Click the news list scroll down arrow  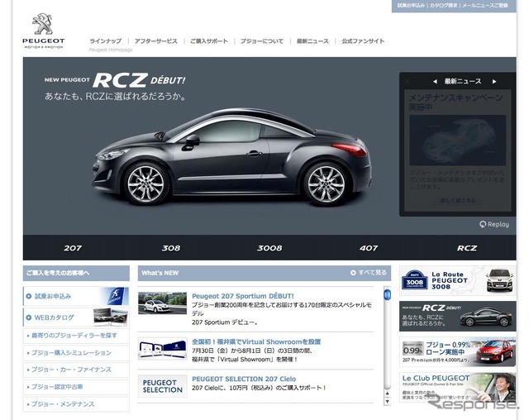388,402
